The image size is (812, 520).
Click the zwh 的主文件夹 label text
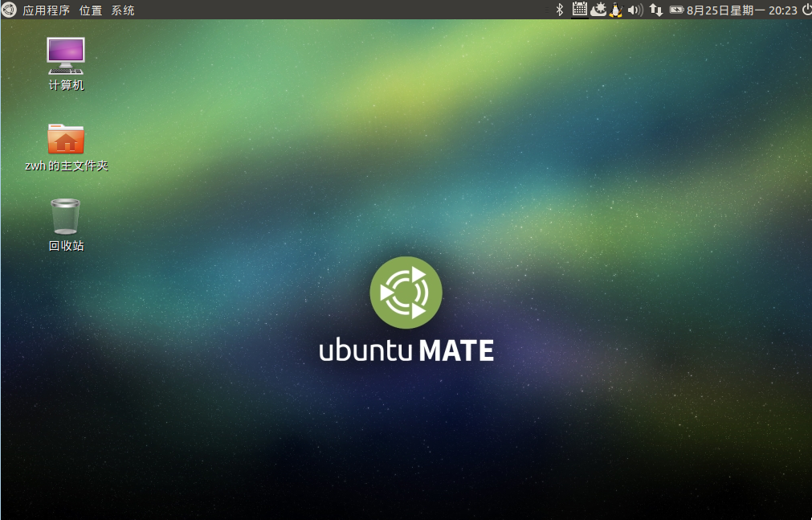click(x=66, y=166)
